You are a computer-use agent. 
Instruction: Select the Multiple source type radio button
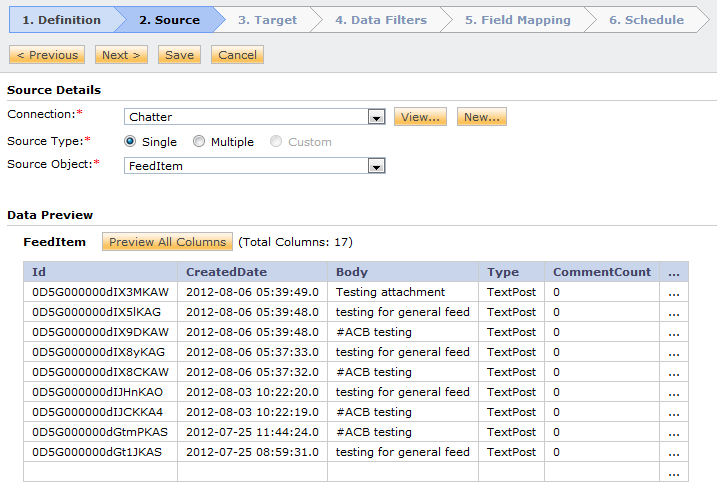198,141
